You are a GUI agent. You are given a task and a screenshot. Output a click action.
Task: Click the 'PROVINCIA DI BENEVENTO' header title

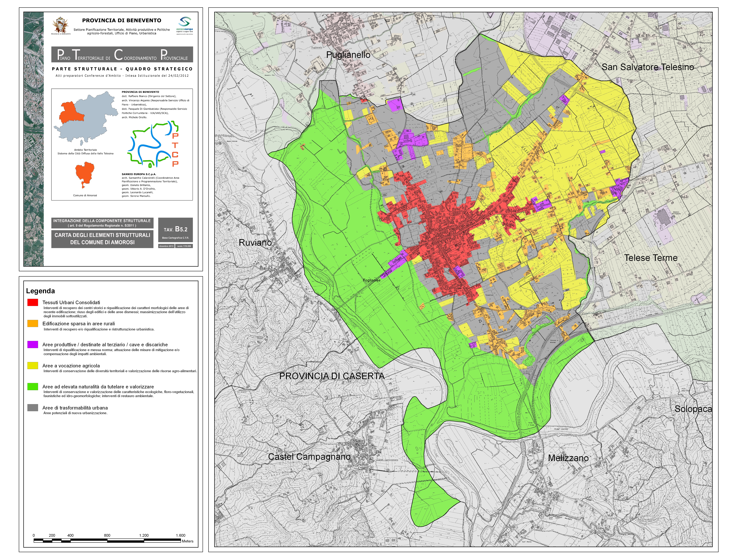point(122,20)
